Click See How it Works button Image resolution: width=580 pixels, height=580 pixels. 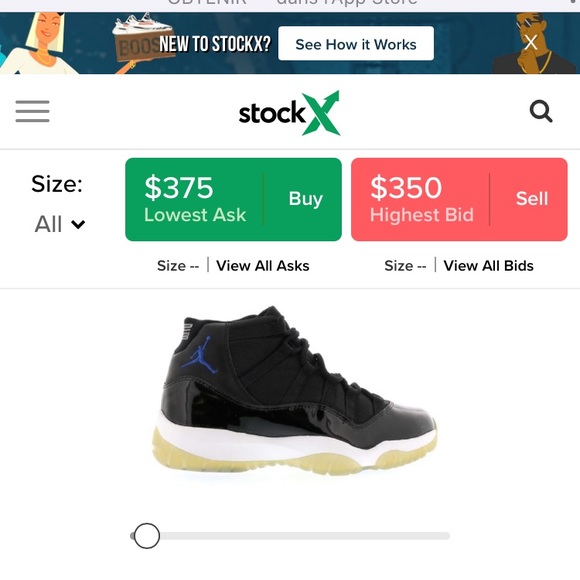tap(356, 44)
